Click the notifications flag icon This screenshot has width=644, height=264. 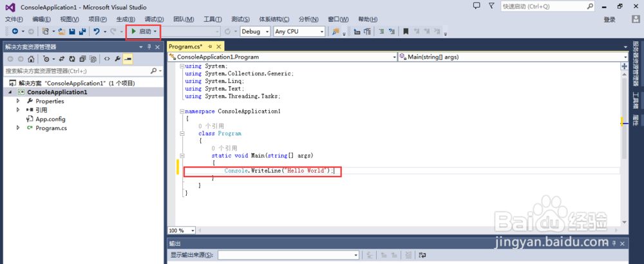click(x=491, y=6)
